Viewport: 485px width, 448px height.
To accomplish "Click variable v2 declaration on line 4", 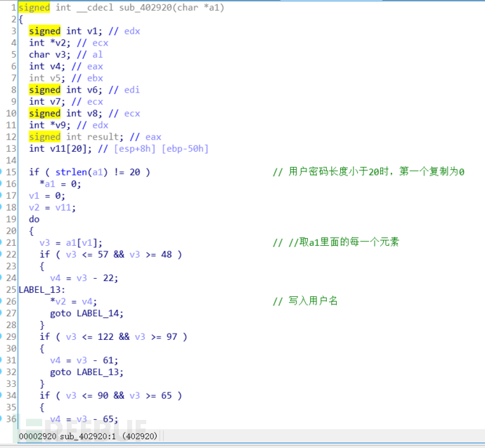I will (60, 43).
